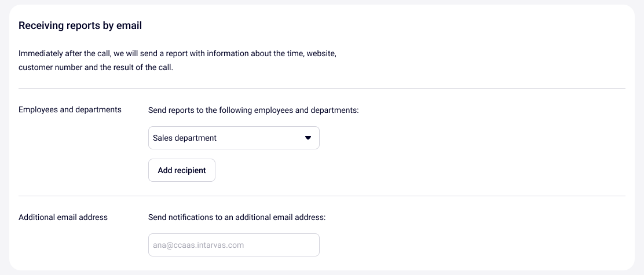Select the black triangle in the department combo box
The image size is (644, 275).
[308, 138]
